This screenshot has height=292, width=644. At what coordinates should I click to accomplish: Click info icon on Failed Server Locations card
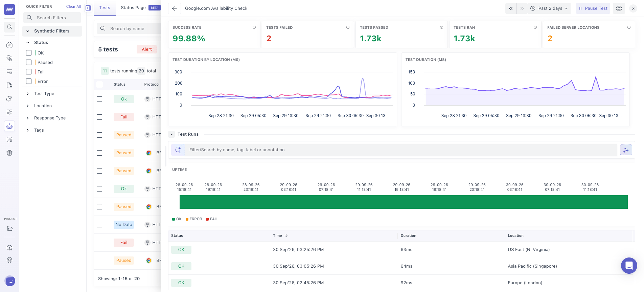coord(629,27)
